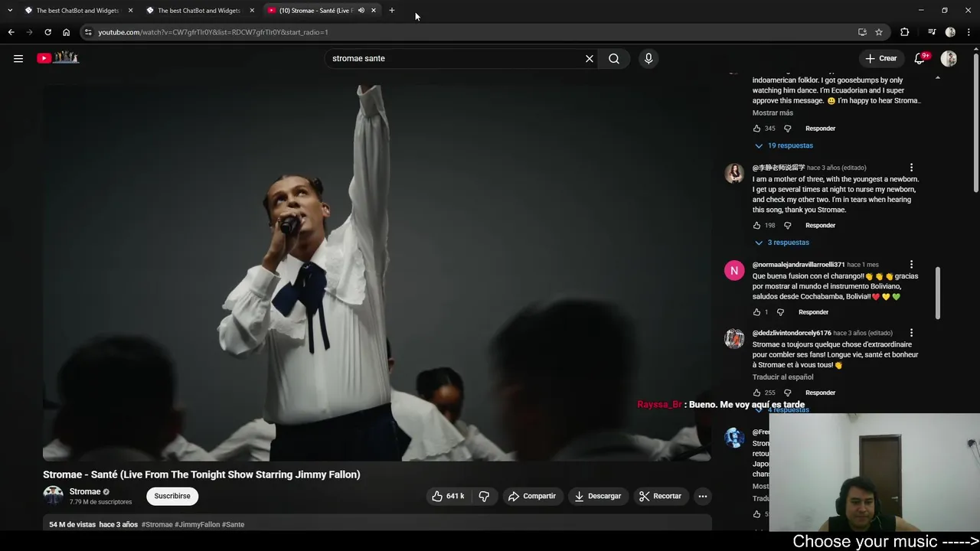
Task: Go back in browser history
Action: [x=11, y=32]
